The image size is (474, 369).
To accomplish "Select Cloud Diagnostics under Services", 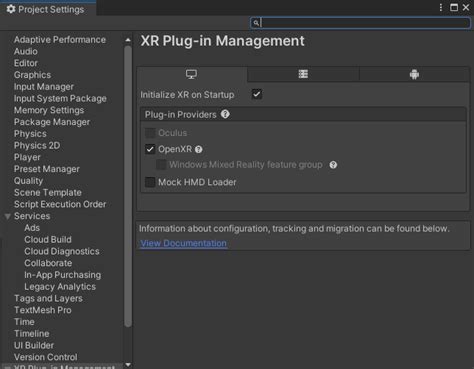I will [62, 251].
